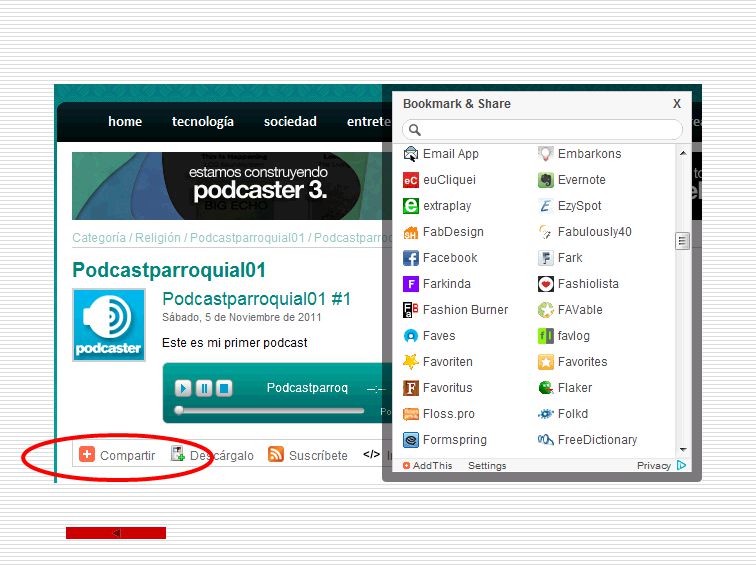This screenshot has width=756, height=567.
Task: Click the Podcastparroquial01 breadcrumb link
Action: (247, 238)
